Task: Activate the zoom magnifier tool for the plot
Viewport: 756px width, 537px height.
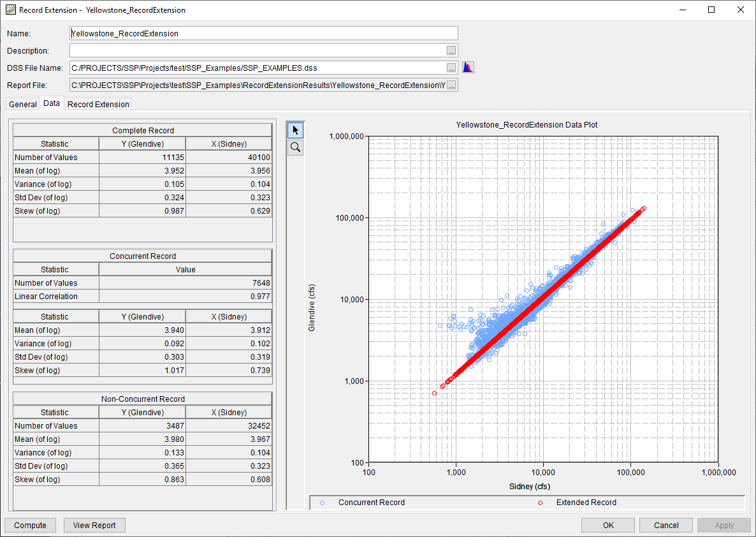Action: [295, 147]
